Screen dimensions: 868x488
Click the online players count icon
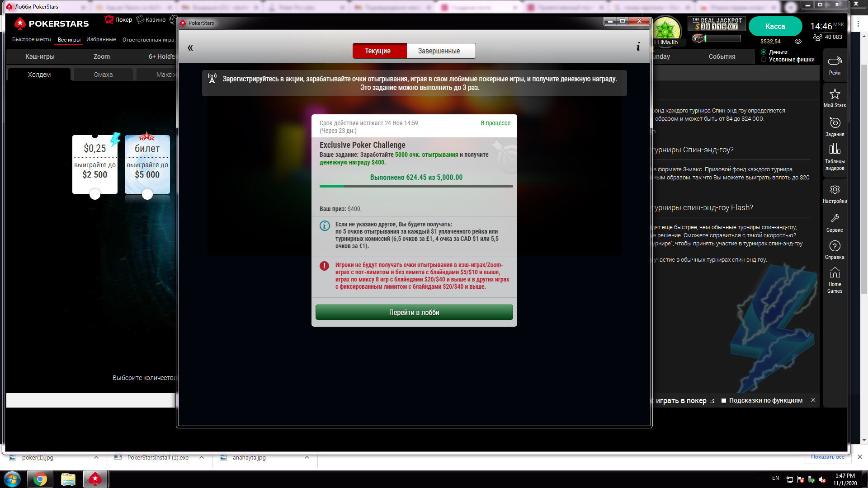click(x=817, y=37)
